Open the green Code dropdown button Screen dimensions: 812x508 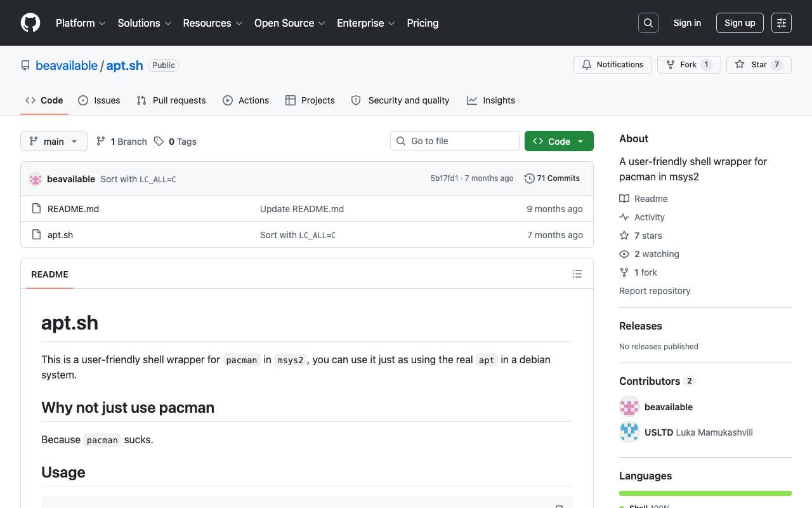click(559, 141)
